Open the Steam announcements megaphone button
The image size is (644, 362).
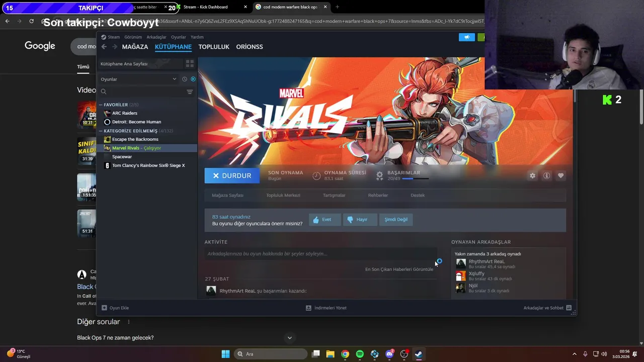(x=467, y=37)
